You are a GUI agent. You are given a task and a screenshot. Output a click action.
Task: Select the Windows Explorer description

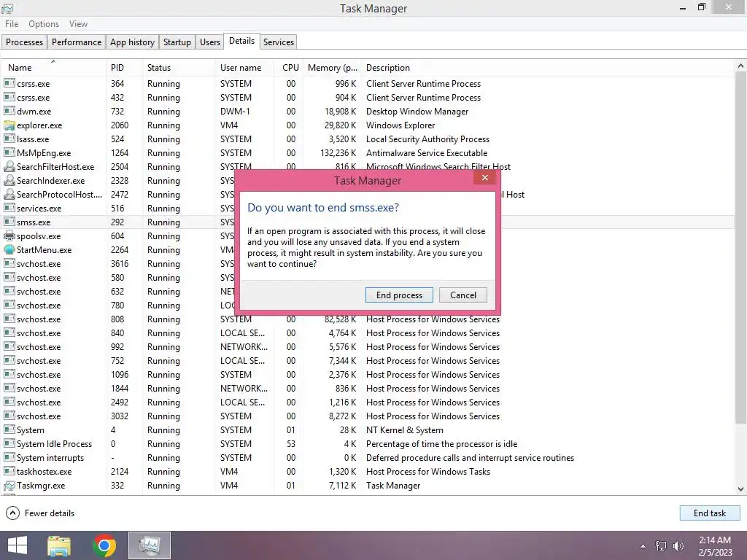click(x=400, y=125)
